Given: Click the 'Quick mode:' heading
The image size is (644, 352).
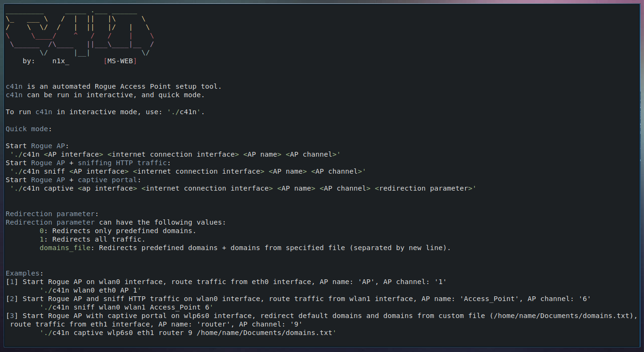Looking at the screenshot, I should (29, 129).
